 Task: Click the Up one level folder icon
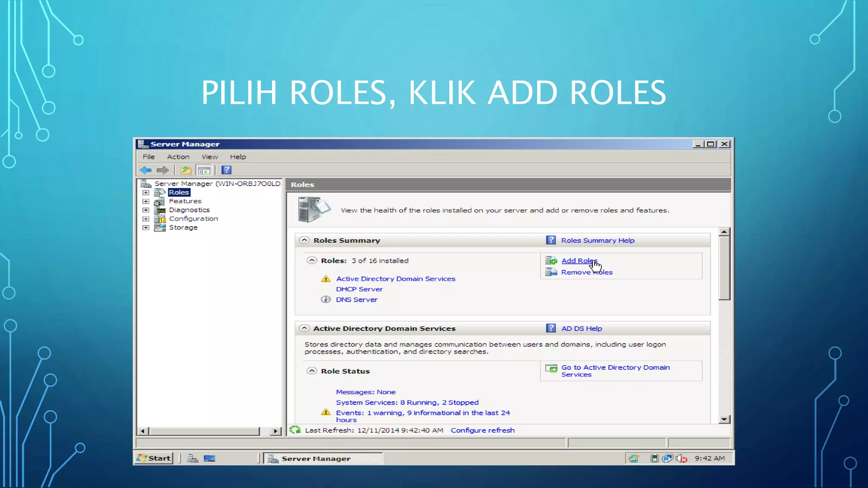(x=186, y=170)
